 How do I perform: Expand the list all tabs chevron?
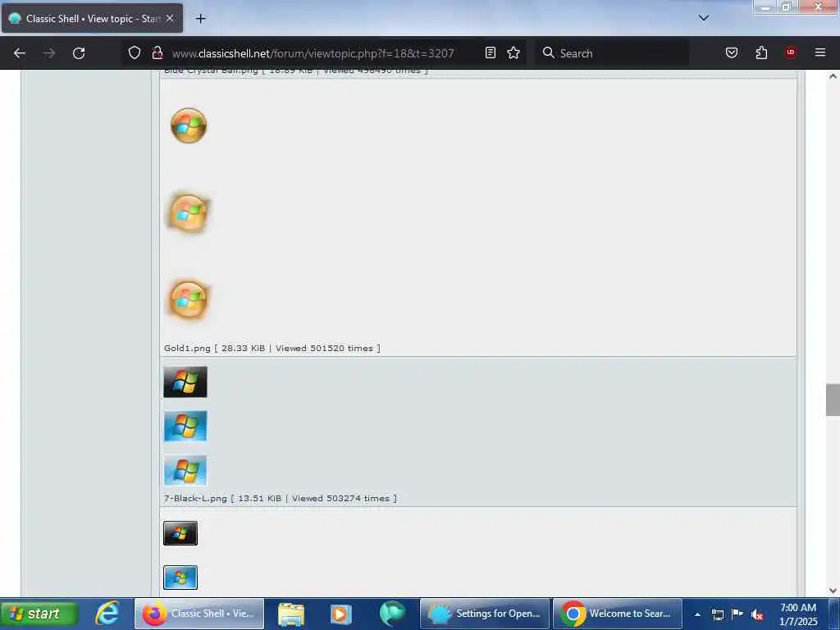[x=703, y=18]
